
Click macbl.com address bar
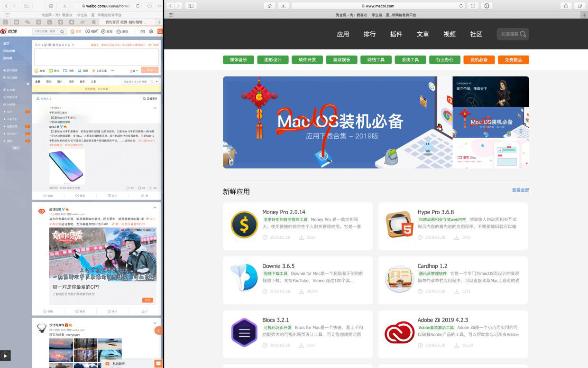(x=378, y=6)
